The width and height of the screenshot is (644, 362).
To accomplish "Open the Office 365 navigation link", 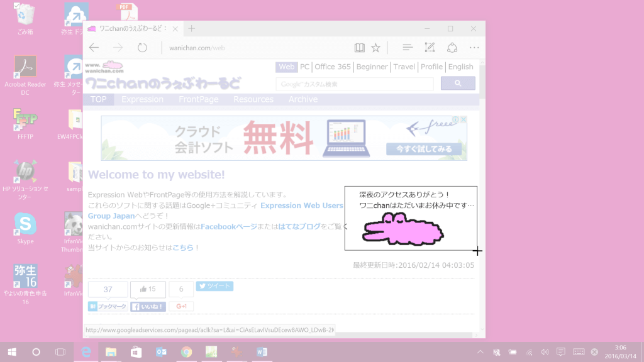I will 332,67.
